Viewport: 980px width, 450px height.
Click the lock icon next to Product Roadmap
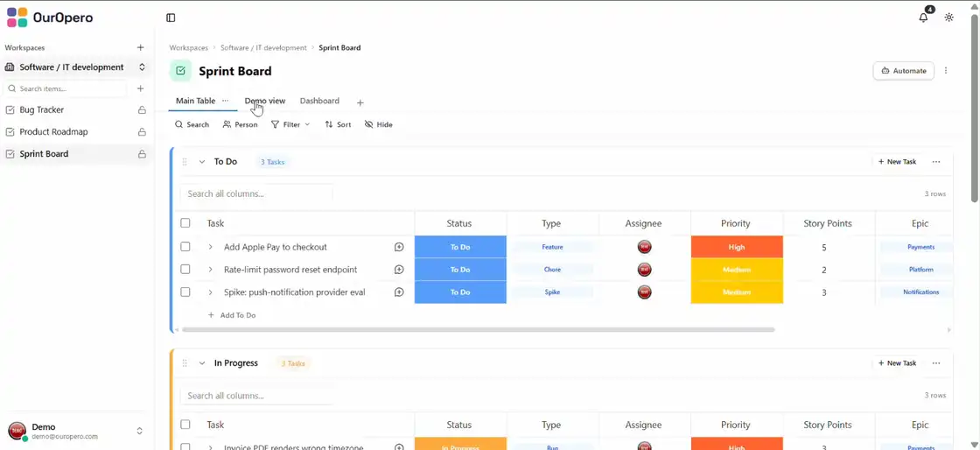pos(142,132)
